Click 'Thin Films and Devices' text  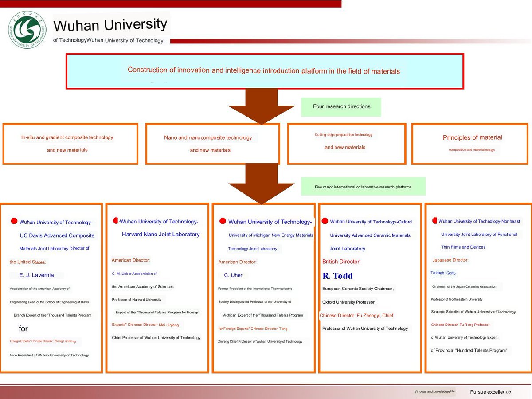(463, 247)
